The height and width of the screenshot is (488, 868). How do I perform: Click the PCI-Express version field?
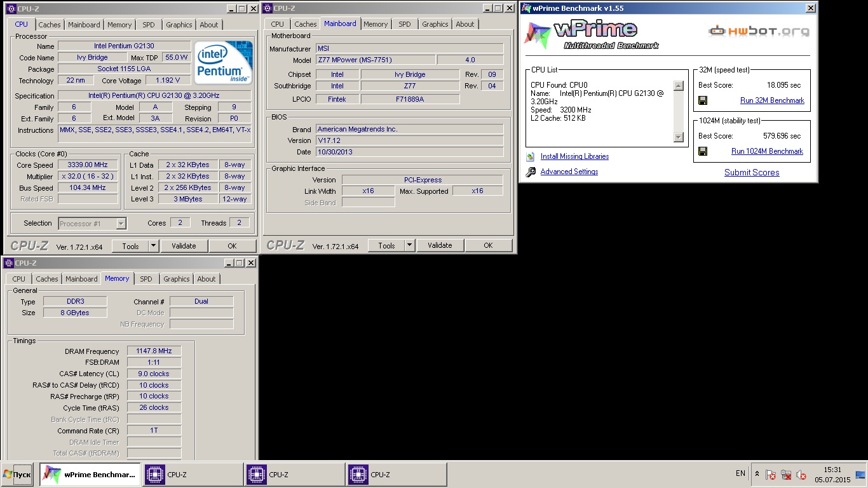pyautogui.click(x=423, y=180)
